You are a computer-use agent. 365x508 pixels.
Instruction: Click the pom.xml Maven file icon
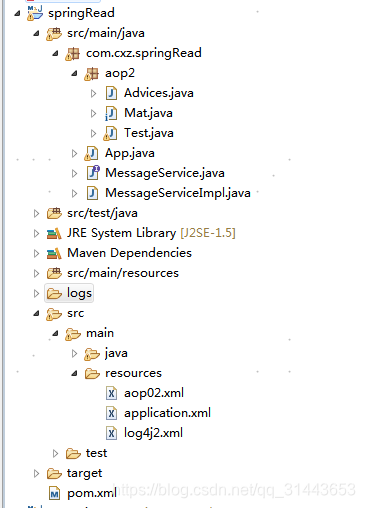[54, 493]
